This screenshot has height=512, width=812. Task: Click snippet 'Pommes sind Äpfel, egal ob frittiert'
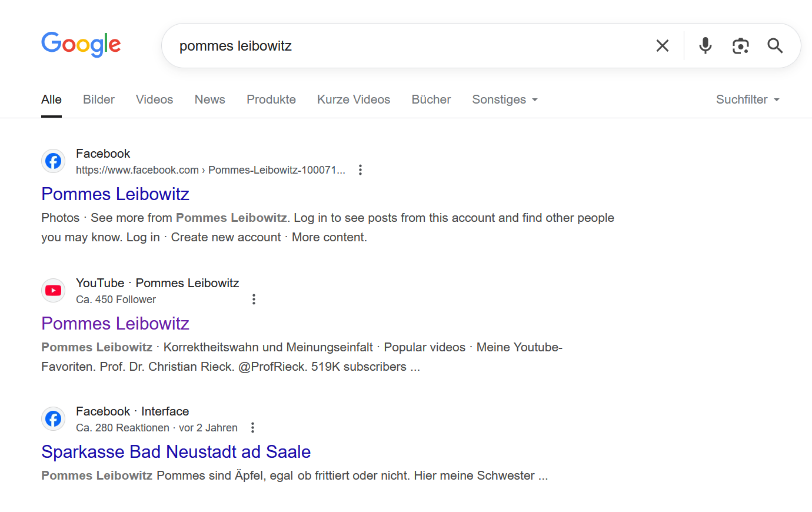283,476
